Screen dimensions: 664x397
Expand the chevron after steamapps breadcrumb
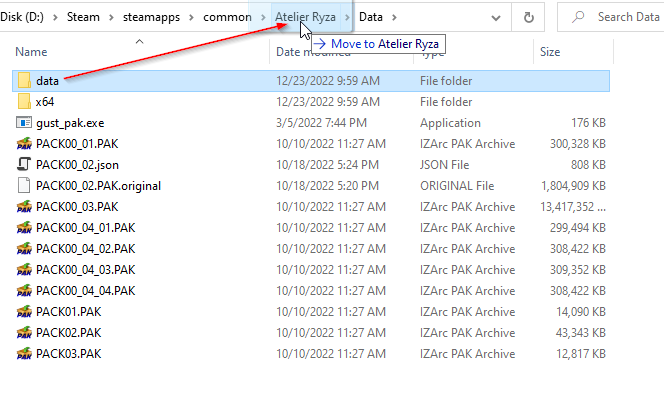(x=191, y=17)
